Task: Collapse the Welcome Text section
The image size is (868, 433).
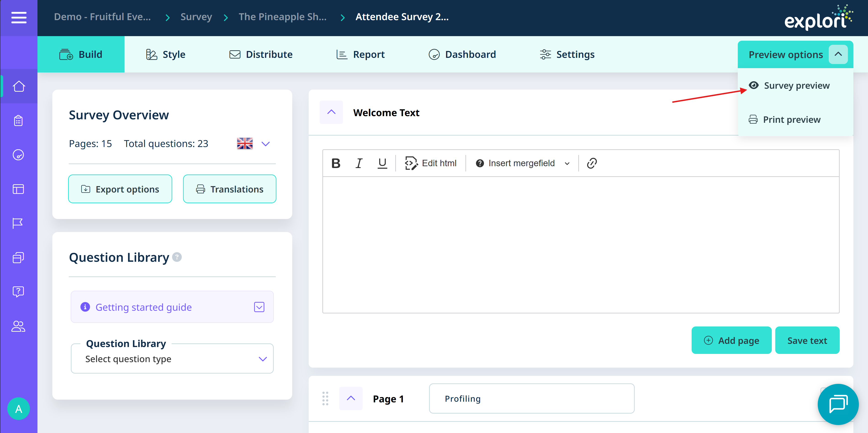Action: (x=331, y=112)
